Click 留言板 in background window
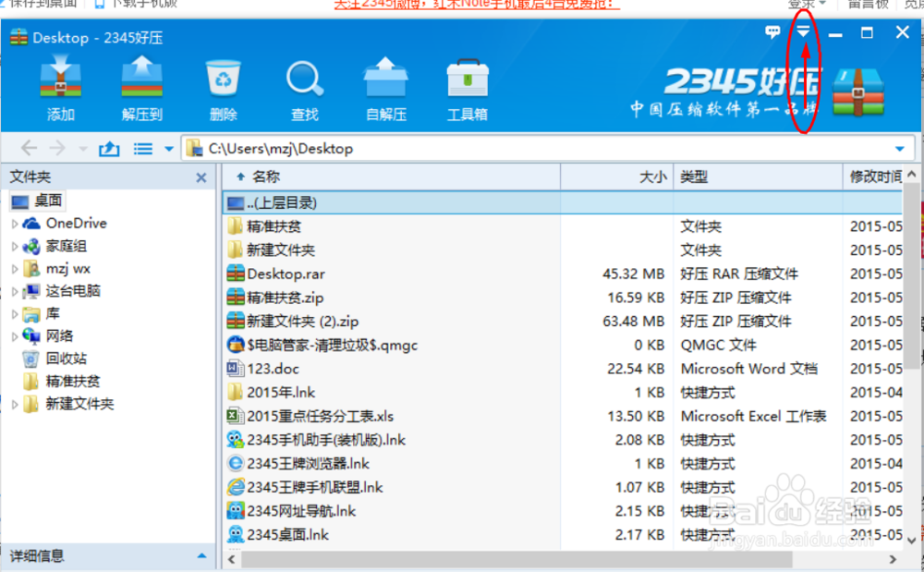924x572 pixels. [x=868, y=4]
